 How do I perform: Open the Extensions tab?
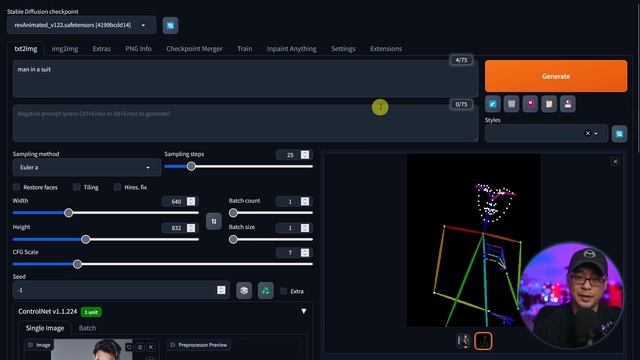(386, 49)
